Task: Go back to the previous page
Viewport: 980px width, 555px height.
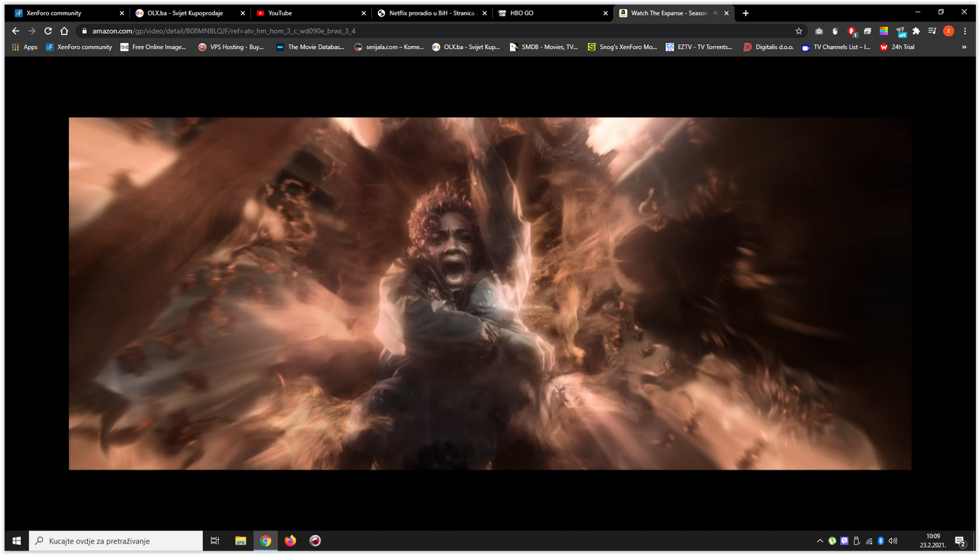Action: point(15,31)
